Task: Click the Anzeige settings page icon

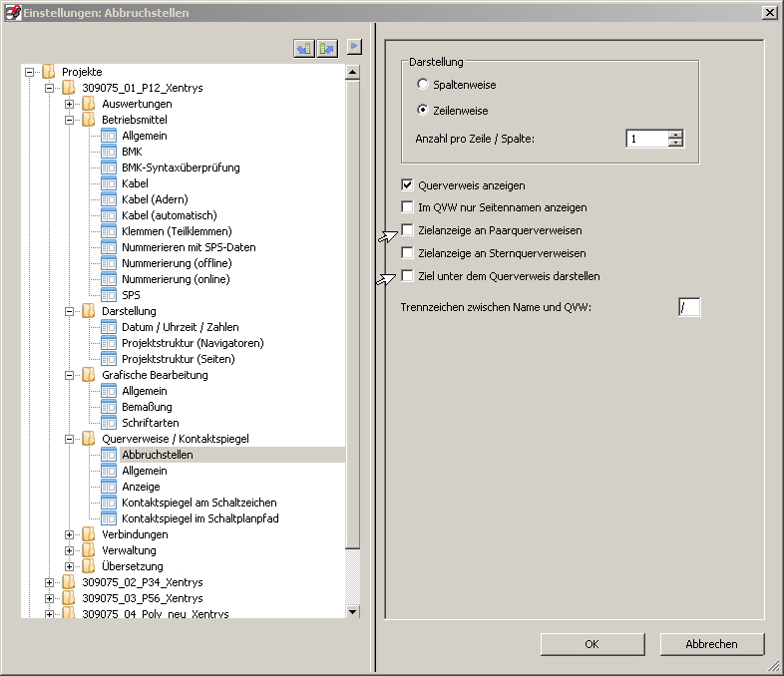Action: coord(109,487)
